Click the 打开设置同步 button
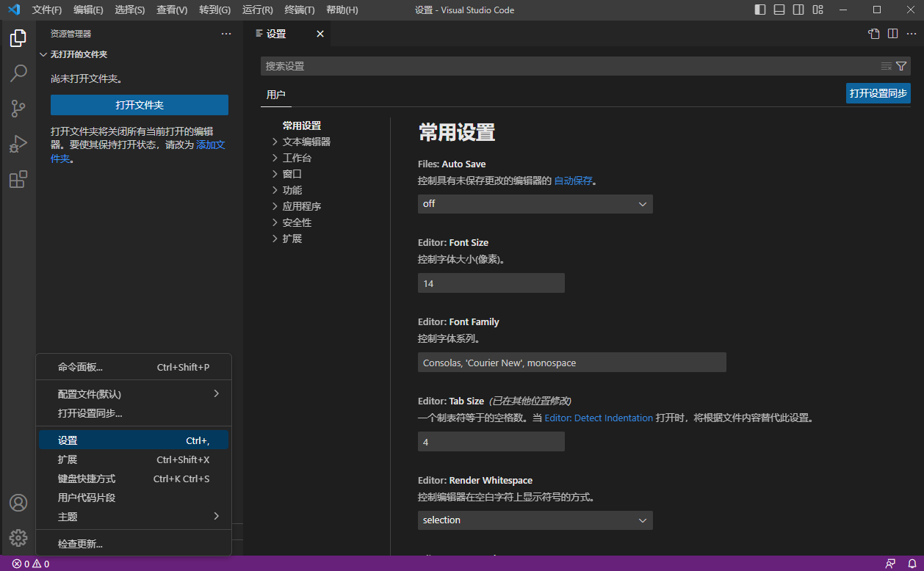 pos(878,93)
